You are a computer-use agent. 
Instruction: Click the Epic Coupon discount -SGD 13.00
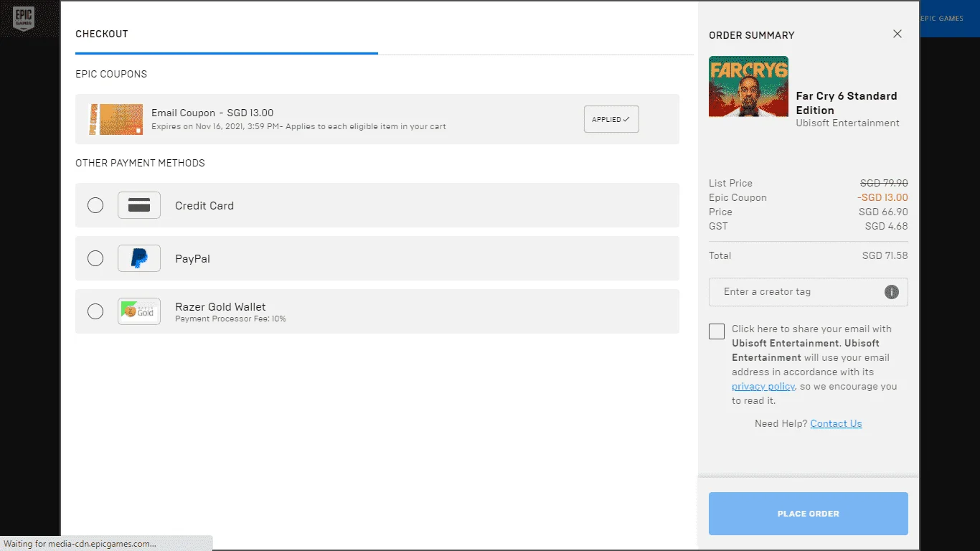[x=882, y=197]
